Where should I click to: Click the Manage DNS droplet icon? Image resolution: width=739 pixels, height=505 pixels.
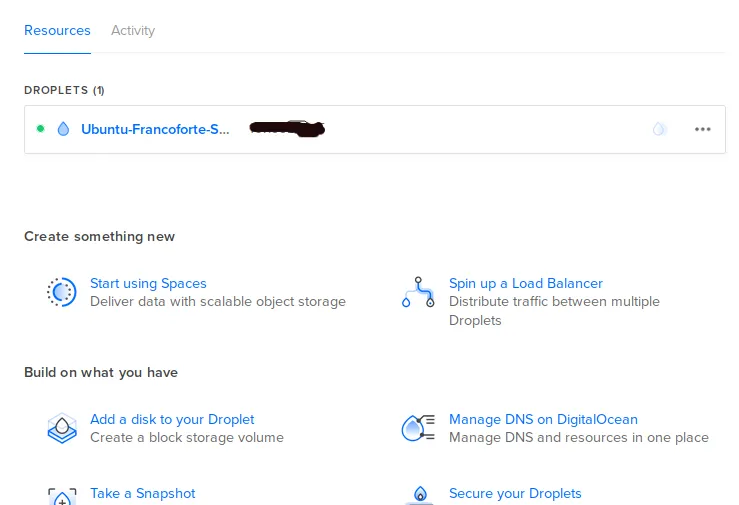(418, 428)
